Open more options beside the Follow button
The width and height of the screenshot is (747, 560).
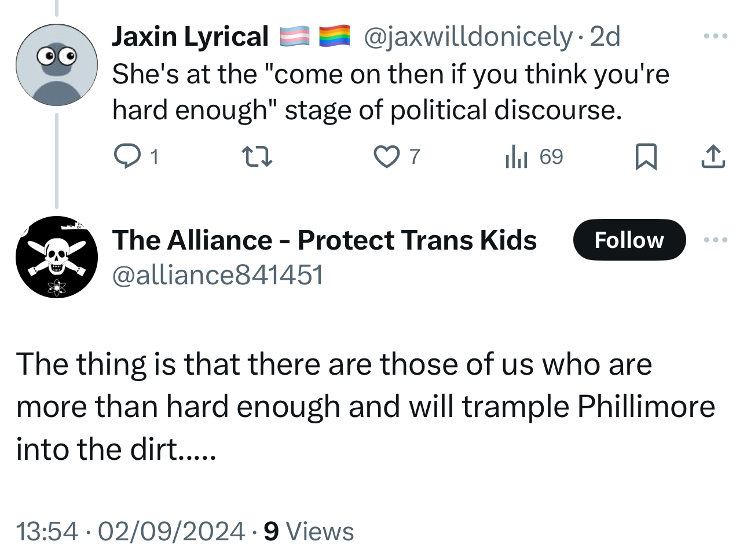tap(715, 240)
